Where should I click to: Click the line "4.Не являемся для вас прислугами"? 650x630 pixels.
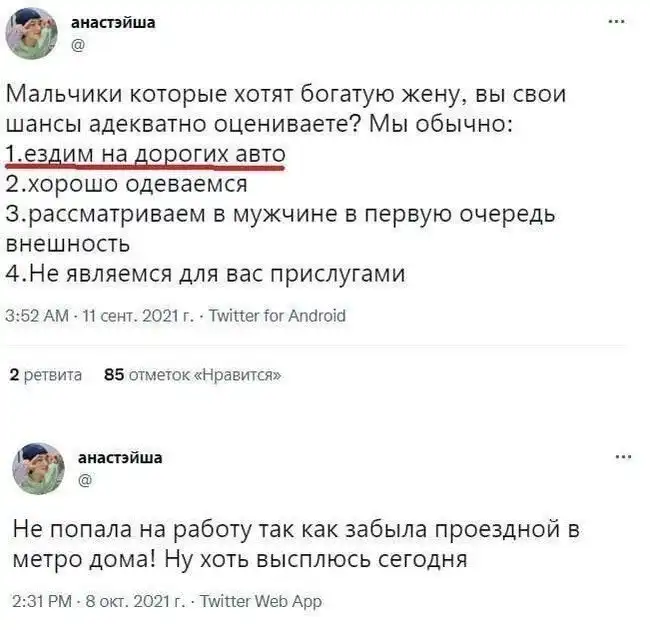[x=205, y=273]
